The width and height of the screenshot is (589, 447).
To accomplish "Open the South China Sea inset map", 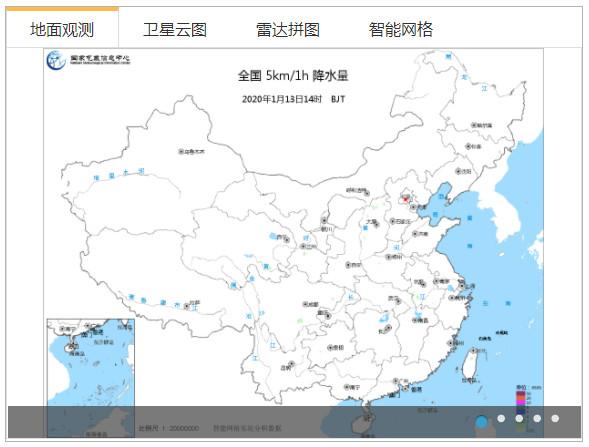I will 91,378.
